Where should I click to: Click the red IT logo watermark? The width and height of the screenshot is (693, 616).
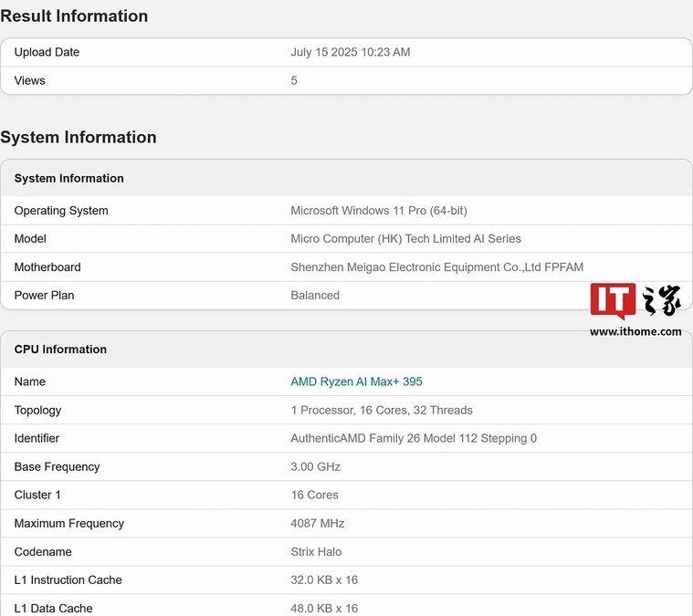tap(613, 301)
